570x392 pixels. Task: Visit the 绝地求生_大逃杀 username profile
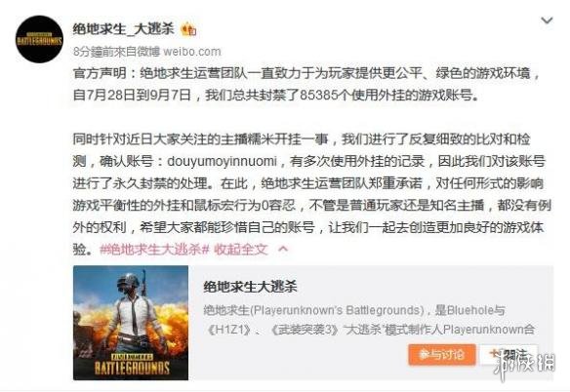tap(124, 29)
